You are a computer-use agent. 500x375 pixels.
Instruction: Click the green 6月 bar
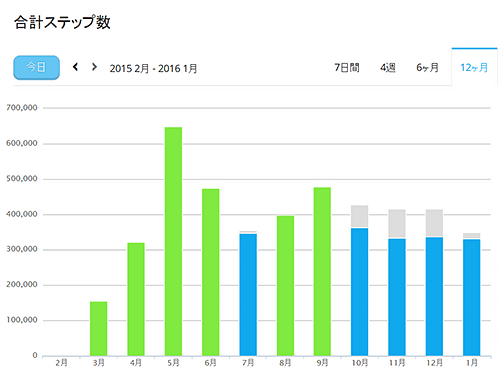[x=211, y=272]
